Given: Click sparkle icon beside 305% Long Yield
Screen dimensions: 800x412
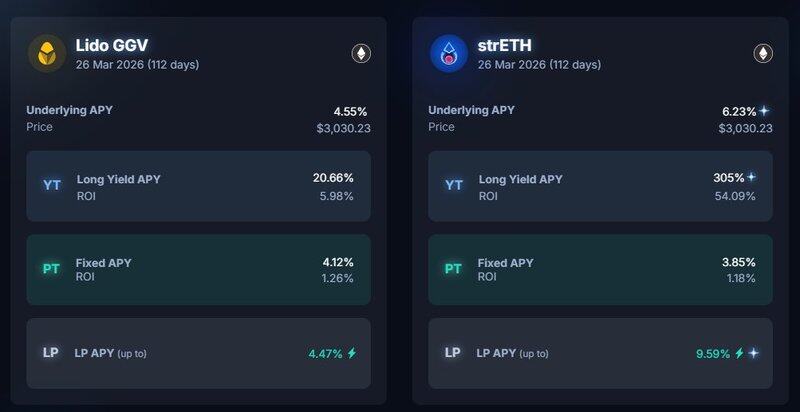Looking at the screenshot, I should point(751,177).
